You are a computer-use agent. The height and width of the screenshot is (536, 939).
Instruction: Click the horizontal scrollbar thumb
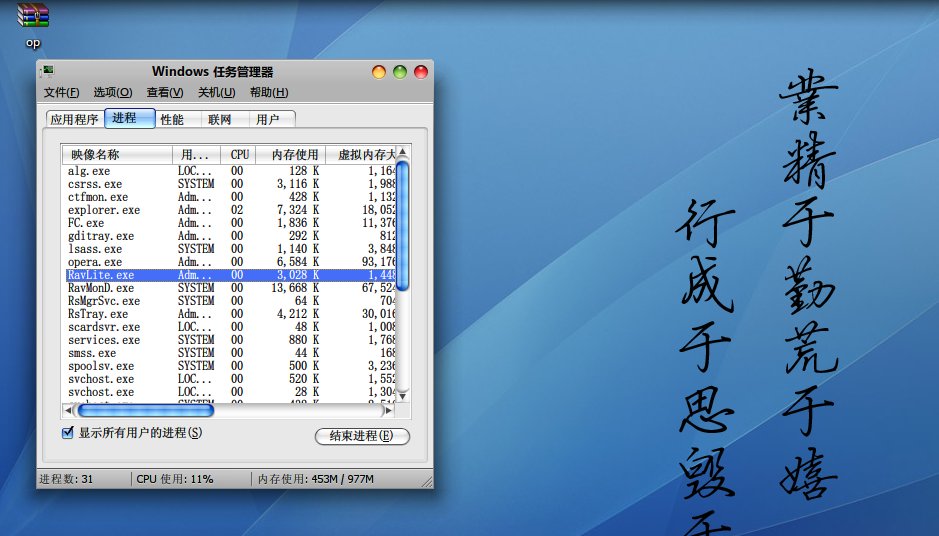click(146, 410)
